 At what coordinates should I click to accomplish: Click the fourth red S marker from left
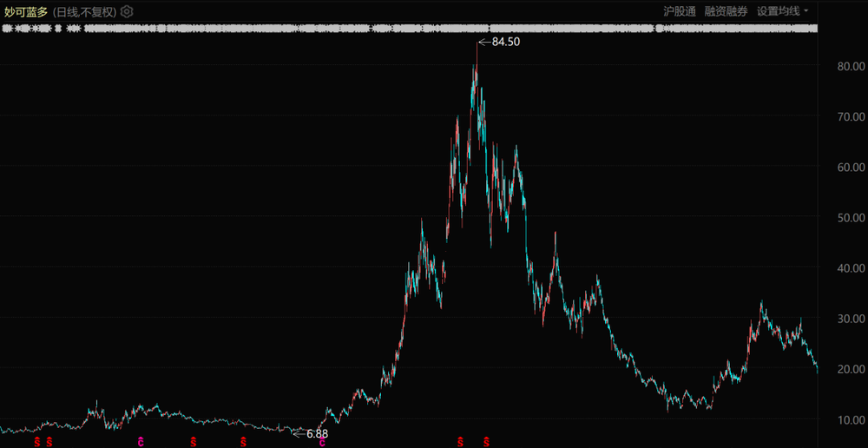(x=243, y=442)
